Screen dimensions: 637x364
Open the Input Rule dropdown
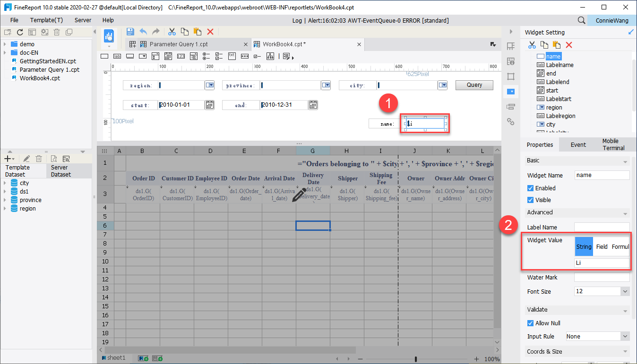596,336
